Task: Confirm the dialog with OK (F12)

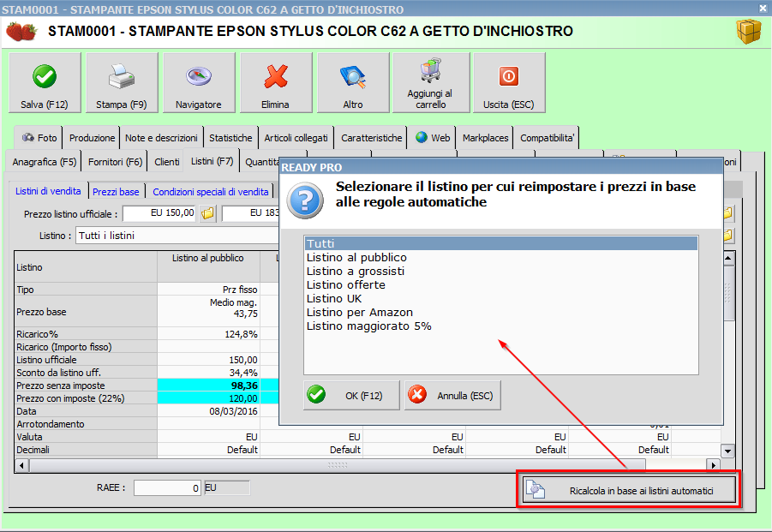Action: 351,395
